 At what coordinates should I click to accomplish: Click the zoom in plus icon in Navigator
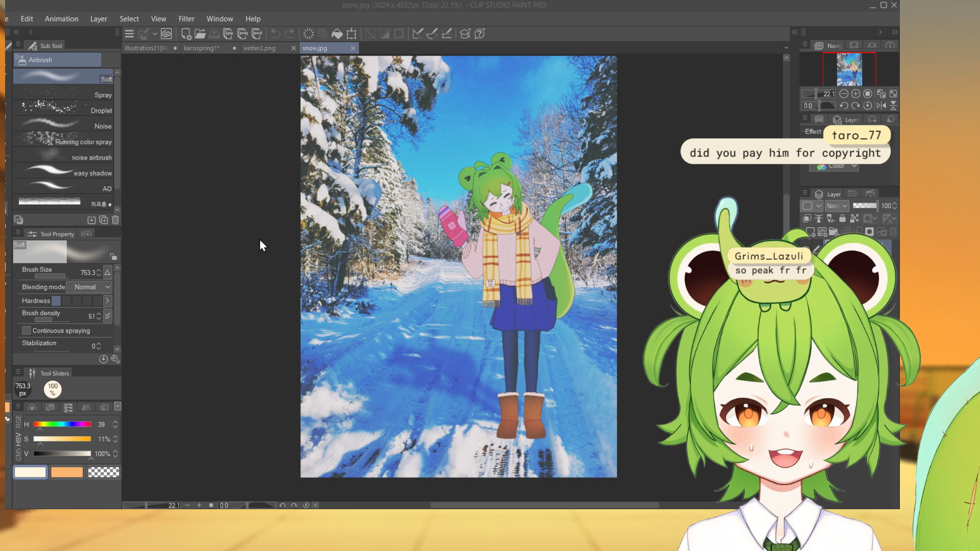[x=855, y=94]
